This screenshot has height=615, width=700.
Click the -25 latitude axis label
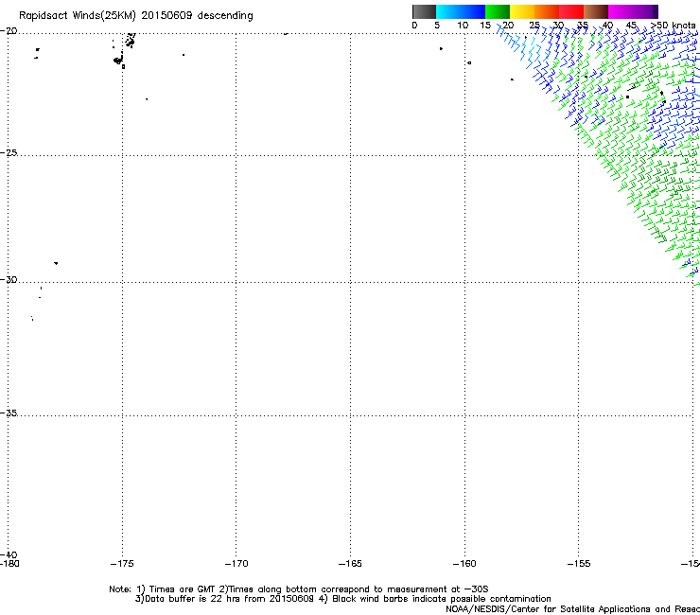9,153
